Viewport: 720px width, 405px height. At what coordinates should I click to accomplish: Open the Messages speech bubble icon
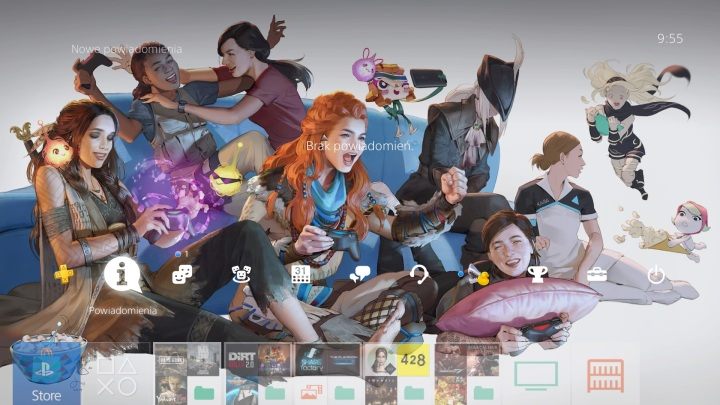[x=360, y=275]
